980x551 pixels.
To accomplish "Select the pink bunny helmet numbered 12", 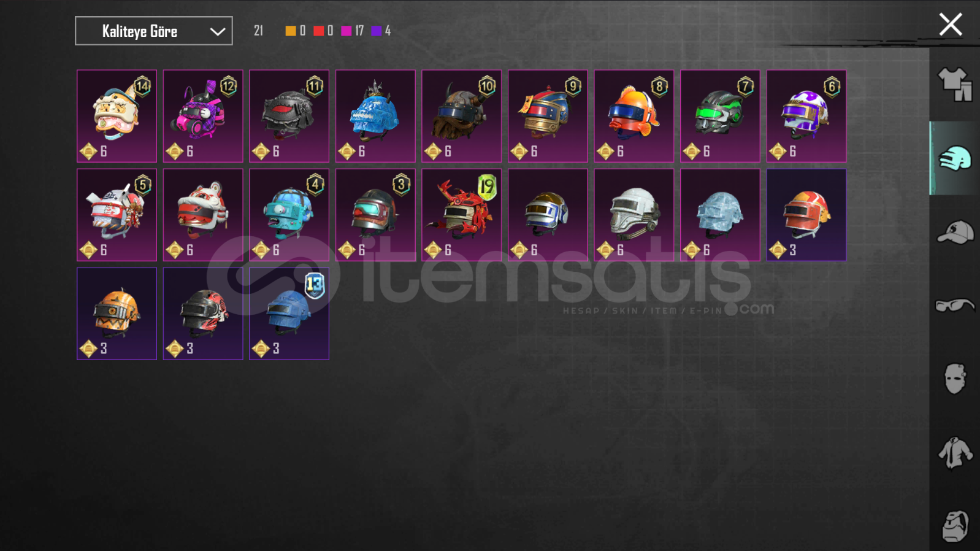I will click(x=203, y=116).
